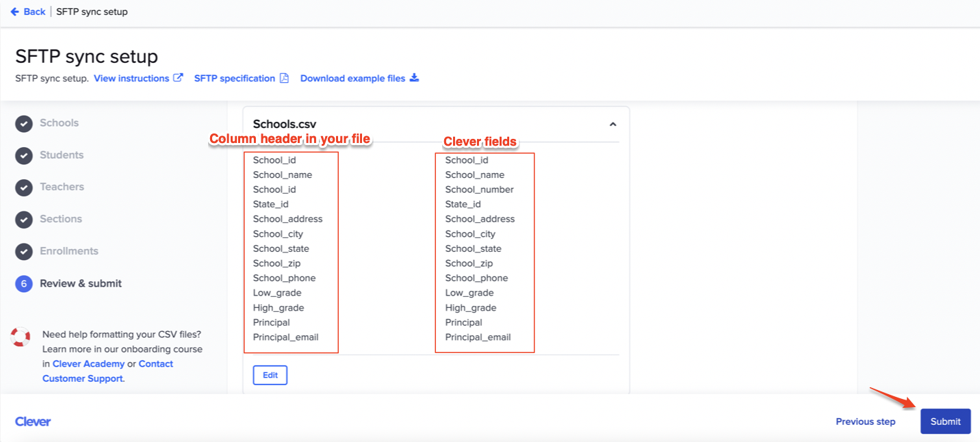Click the Download example files download icon
The image size is (980, 442).
(415, 77)
